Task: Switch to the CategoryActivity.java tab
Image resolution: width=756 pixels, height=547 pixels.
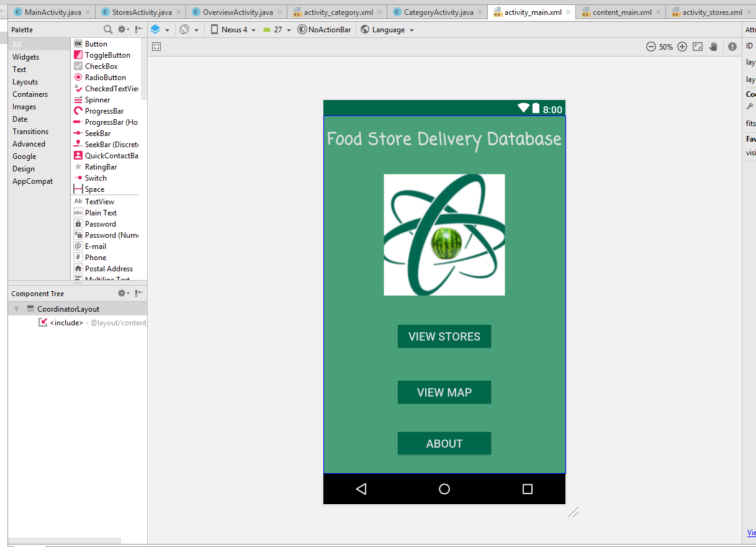Action: [438, 12]
